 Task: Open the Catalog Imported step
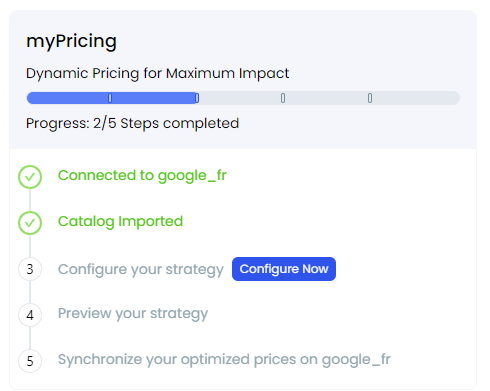click(120, 221)
